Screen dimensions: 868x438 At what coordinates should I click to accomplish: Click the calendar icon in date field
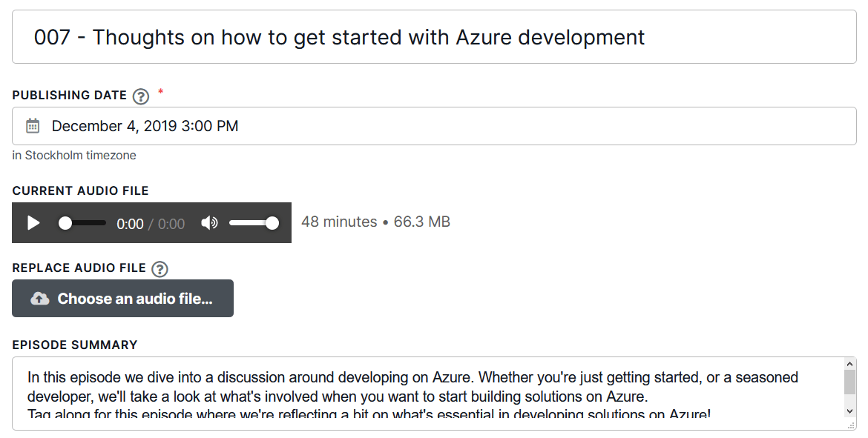click(33, 126)
